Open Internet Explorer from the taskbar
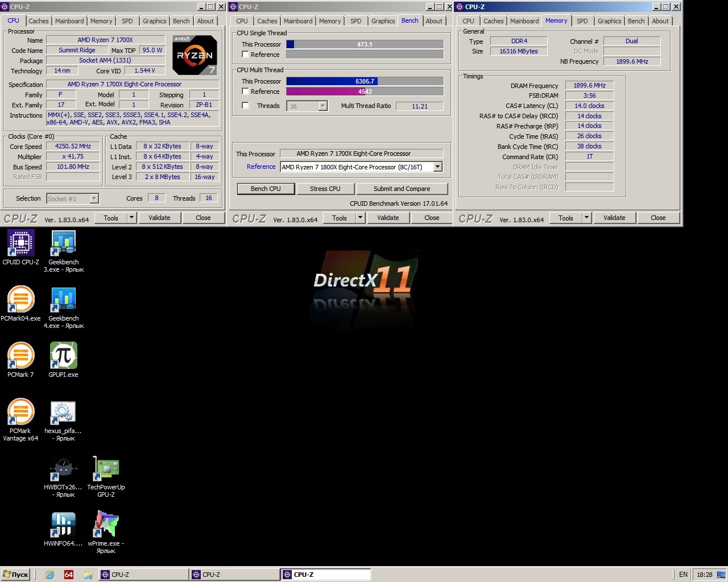 (x=49, y=575)
